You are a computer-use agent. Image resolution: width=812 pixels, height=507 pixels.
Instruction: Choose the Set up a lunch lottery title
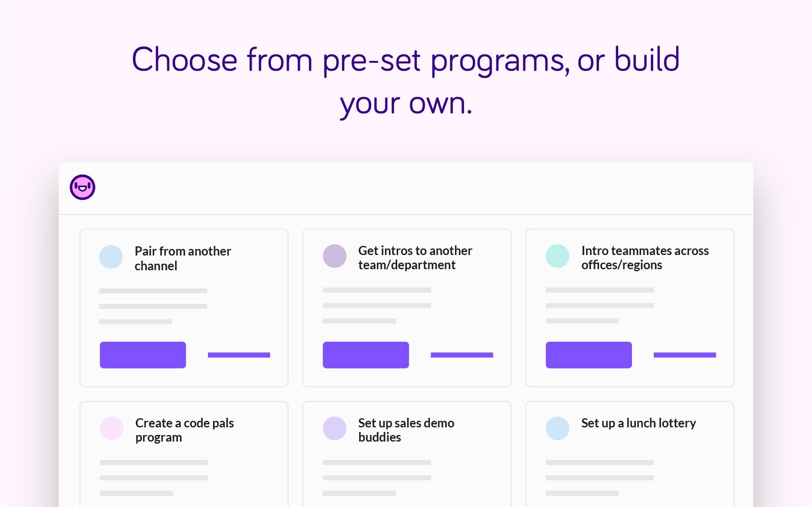(639, 423)
